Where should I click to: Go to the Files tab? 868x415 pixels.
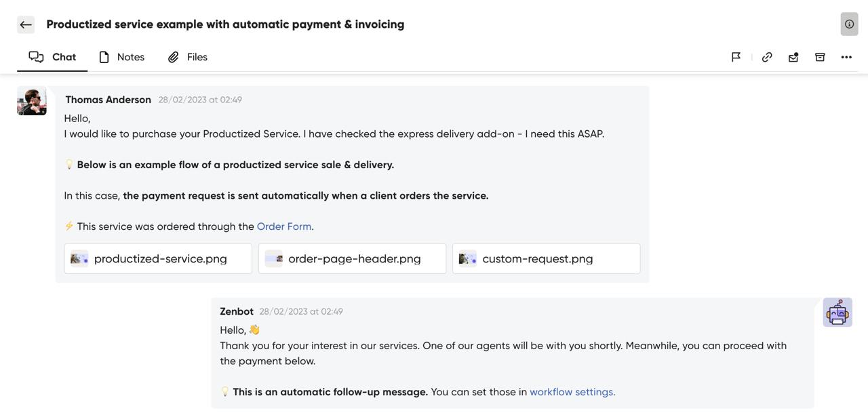(x=188, y=57)
